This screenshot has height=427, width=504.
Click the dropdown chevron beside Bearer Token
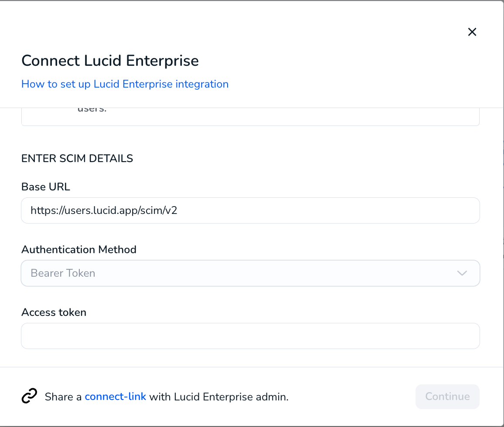(462, 273)
